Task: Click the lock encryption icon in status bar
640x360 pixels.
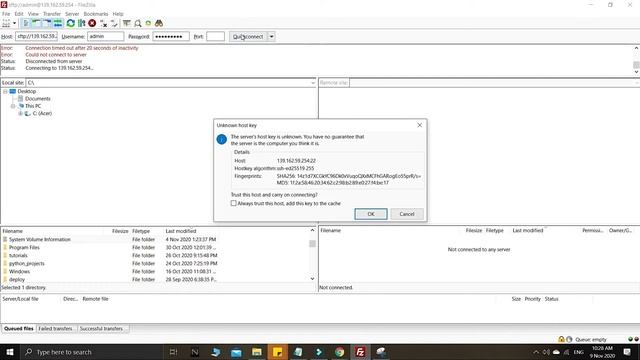Action: coord(561,339)
